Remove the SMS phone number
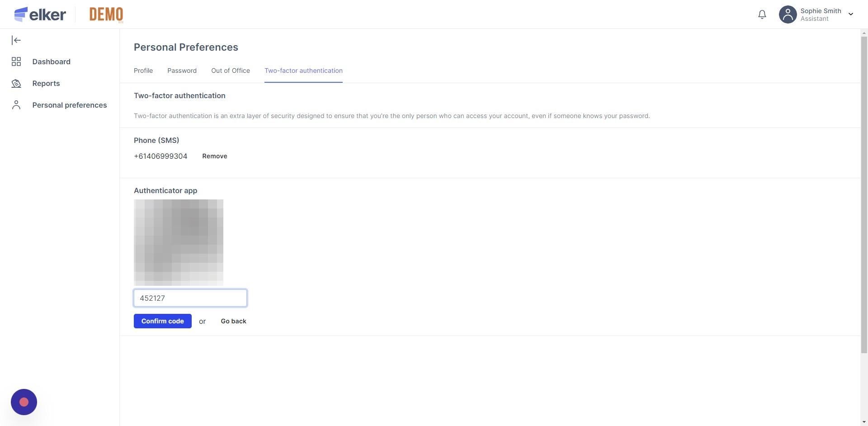This screenshot has height=426, width=868. point(215,156)
